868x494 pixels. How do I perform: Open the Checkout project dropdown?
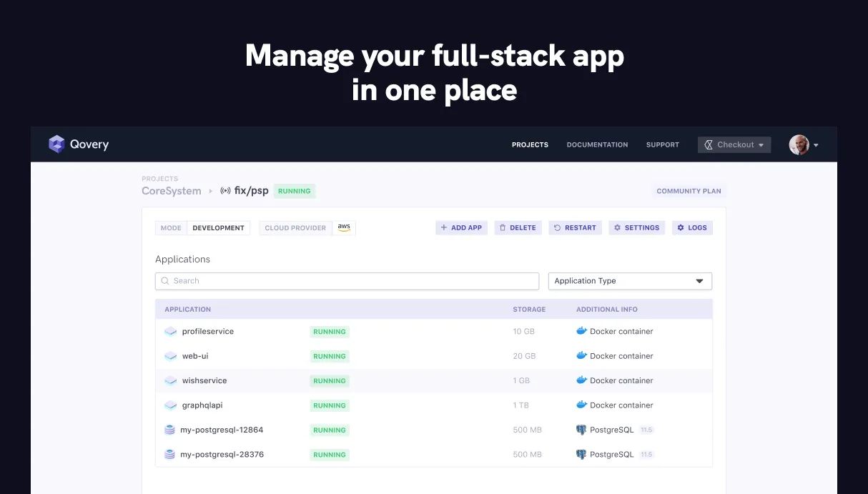[x=734, y=144]
